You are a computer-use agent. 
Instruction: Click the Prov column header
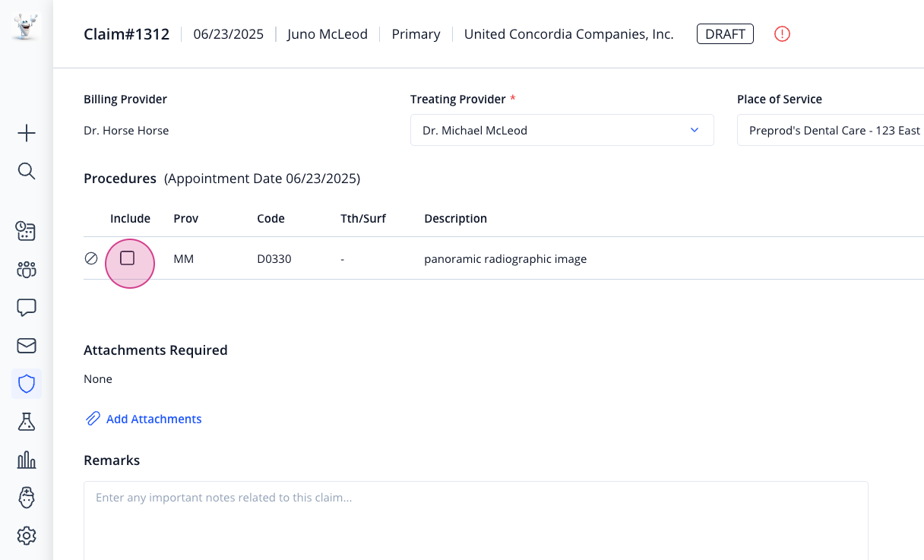coord(186,219)
